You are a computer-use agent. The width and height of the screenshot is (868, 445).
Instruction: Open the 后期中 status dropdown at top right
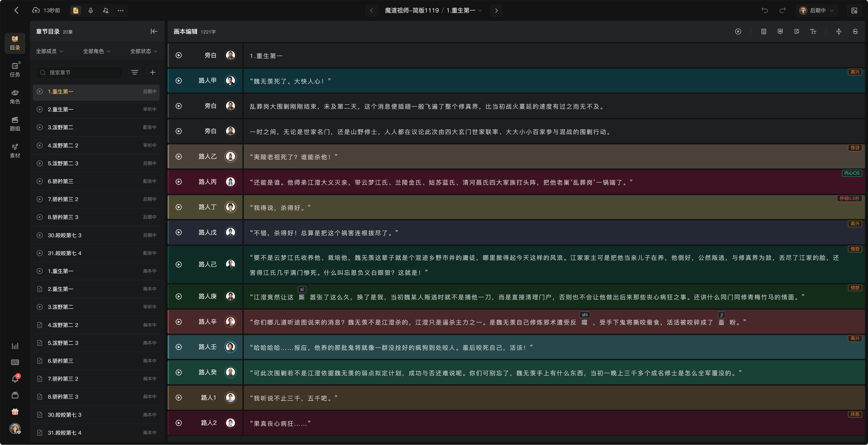[x=816, y=10]
